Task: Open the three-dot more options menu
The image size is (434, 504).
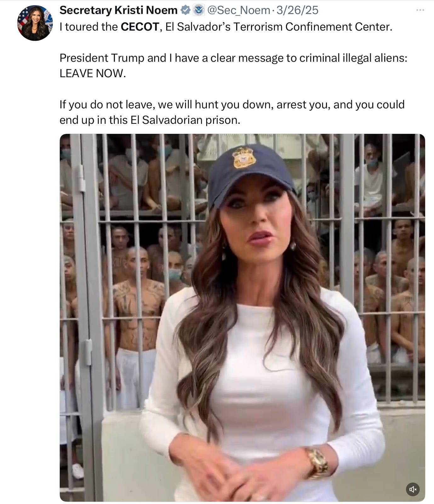Action: coord(420,10)
